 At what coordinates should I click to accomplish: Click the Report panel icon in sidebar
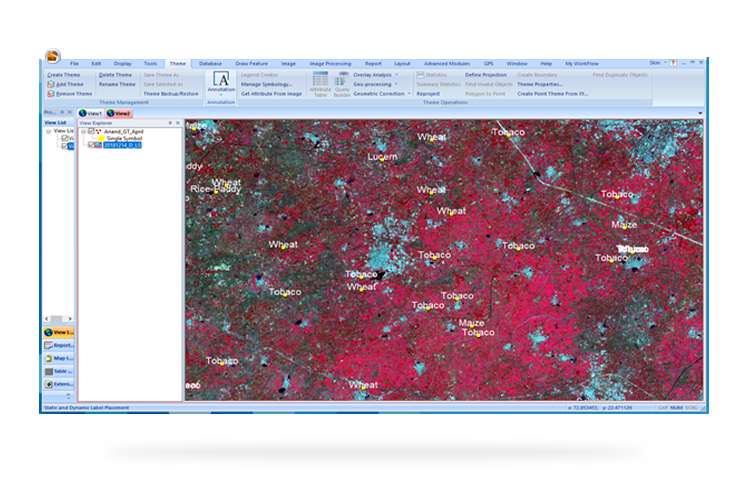coord(48,345)
